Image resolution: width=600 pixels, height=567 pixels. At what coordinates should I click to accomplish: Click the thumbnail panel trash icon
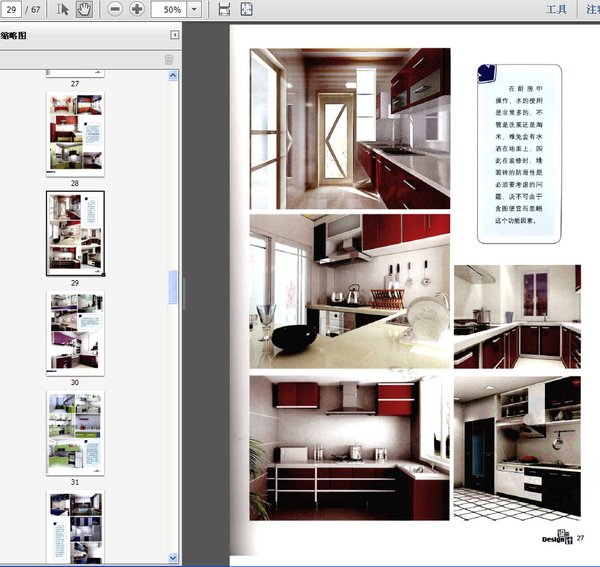169,60
